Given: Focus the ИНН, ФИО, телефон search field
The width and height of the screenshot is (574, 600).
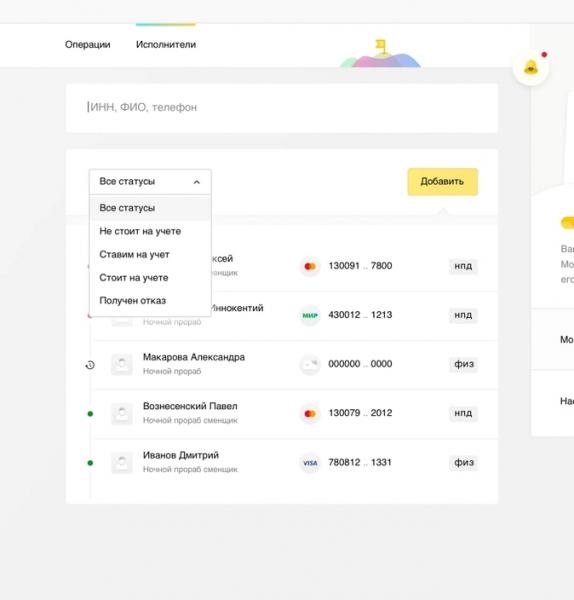Looking at the screenshot, I should (282, 108).
